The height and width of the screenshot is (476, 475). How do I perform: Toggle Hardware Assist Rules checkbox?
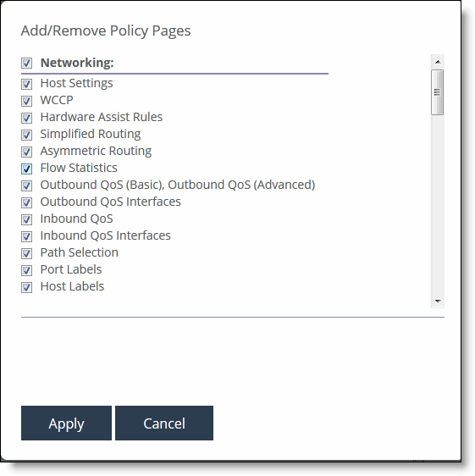tap(27, 118)
